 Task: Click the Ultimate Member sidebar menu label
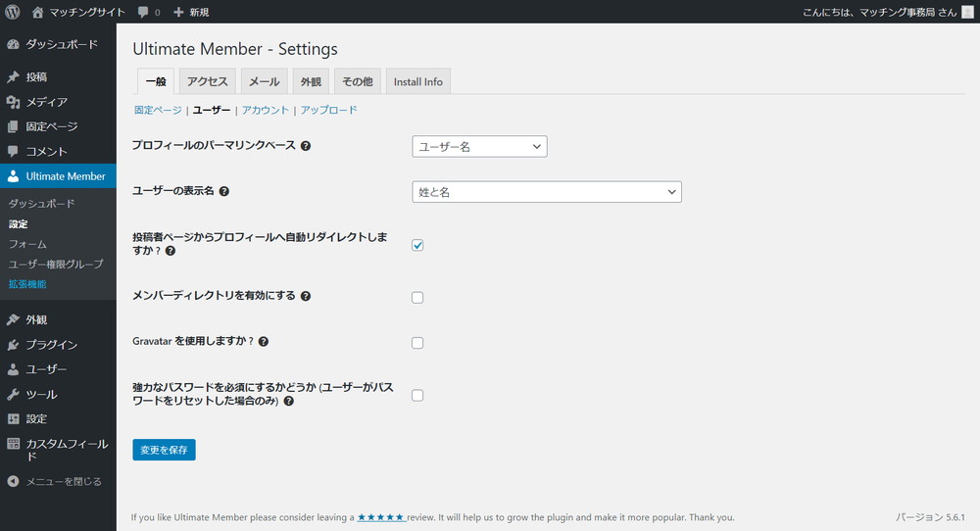click(66, 176)
